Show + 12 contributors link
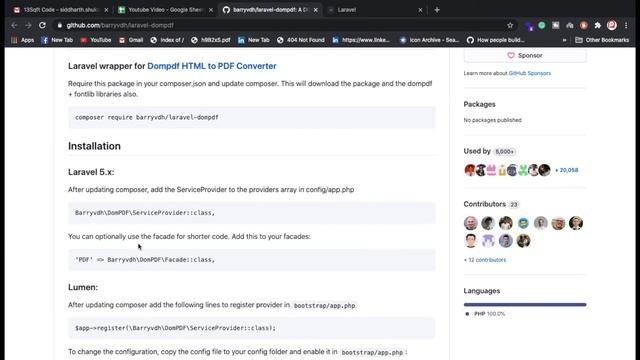640x360 pixels. point(485,260)
